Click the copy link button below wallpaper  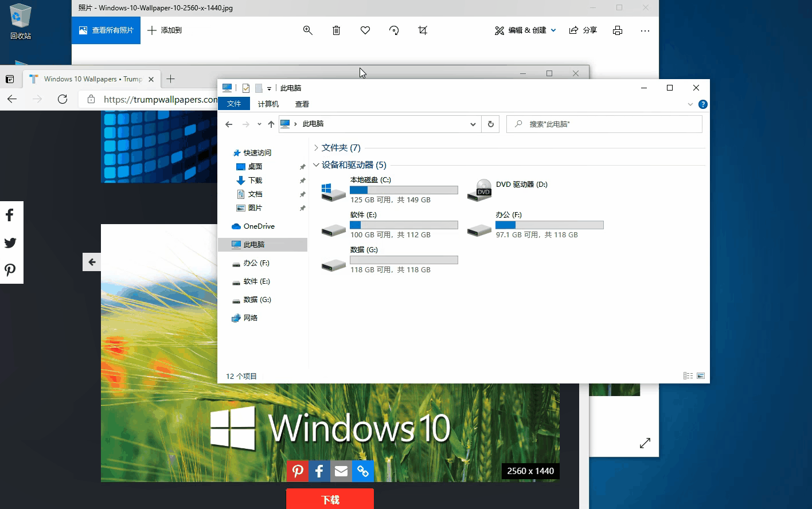(363, 471)
